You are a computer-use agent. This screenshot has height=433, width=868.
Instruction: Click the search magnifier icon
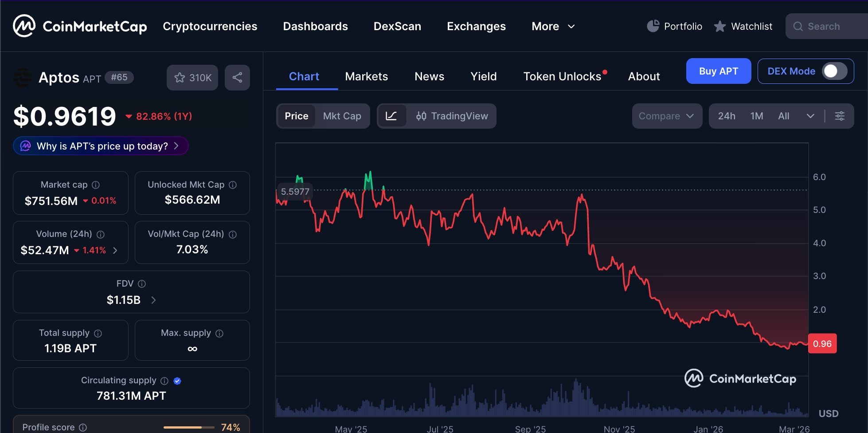click(x=798, y=27)
